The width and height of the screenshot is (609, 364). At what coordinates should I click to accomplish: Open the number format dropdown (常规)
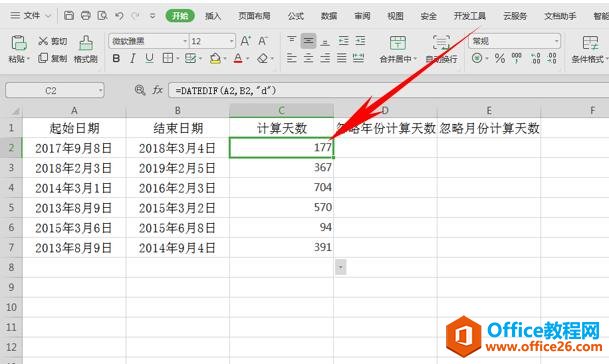pyautogui.click(x=556, y=41)
